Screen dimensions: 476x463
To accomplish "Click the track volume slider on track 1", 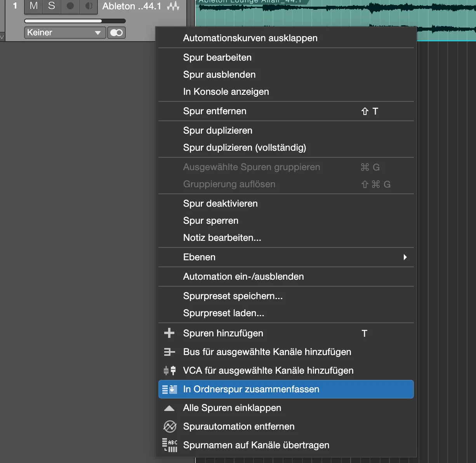I will (x=75, y=21).
